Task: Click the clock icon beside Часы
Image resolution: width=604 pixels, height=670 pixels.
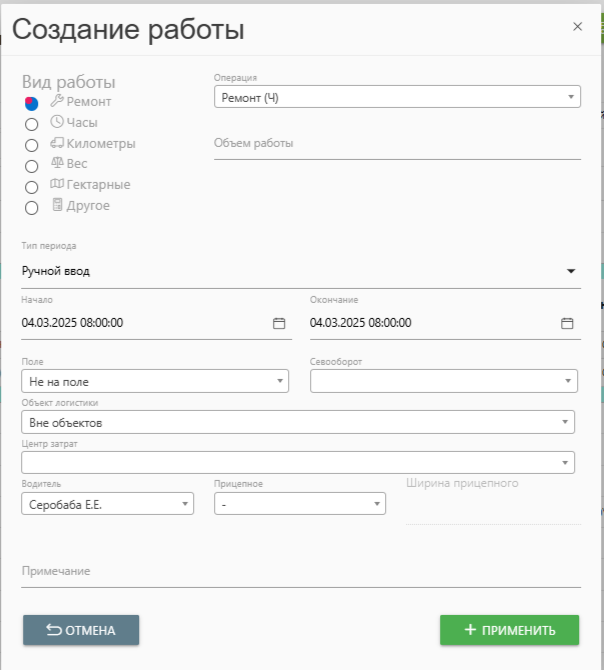Action: click(57, 121)
